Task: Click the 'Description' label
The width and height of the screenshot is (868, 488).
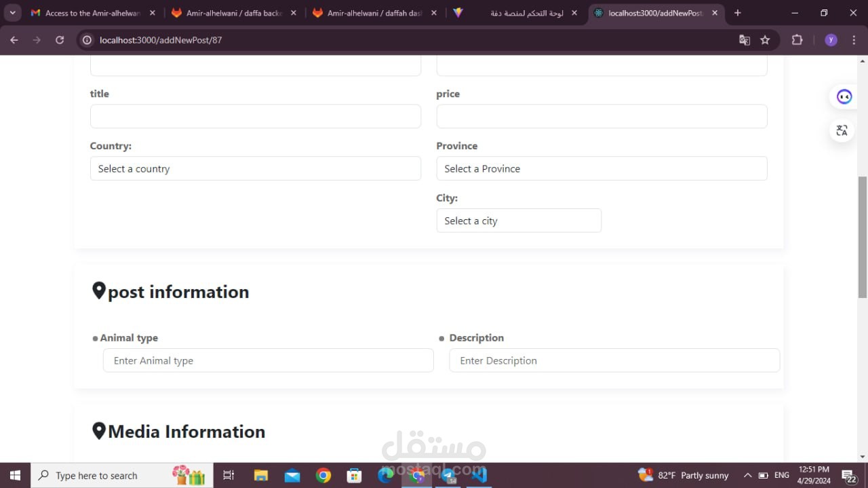Action: (x=477, y=338)
